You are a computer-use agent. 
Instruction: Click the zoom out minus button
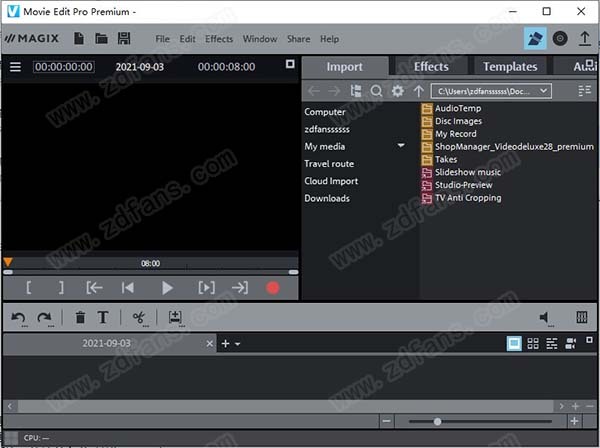coord(386,421)
